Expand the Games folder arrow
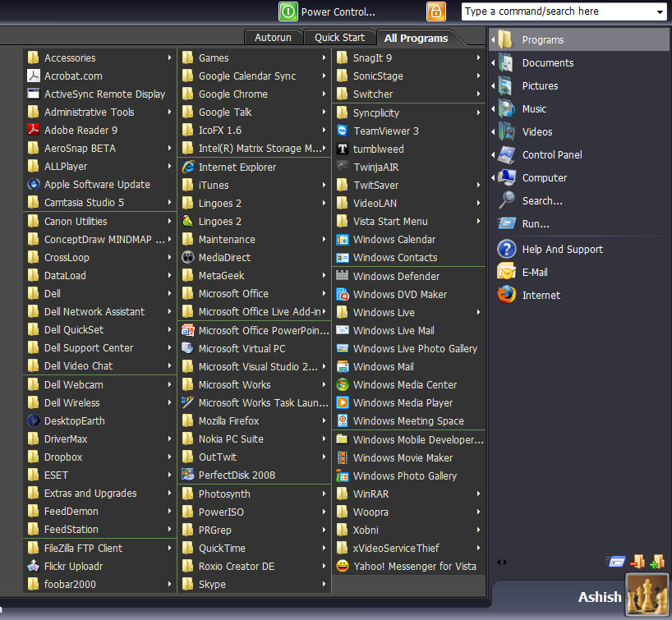This screenshot has width=672, height=620. pos(324,57)
